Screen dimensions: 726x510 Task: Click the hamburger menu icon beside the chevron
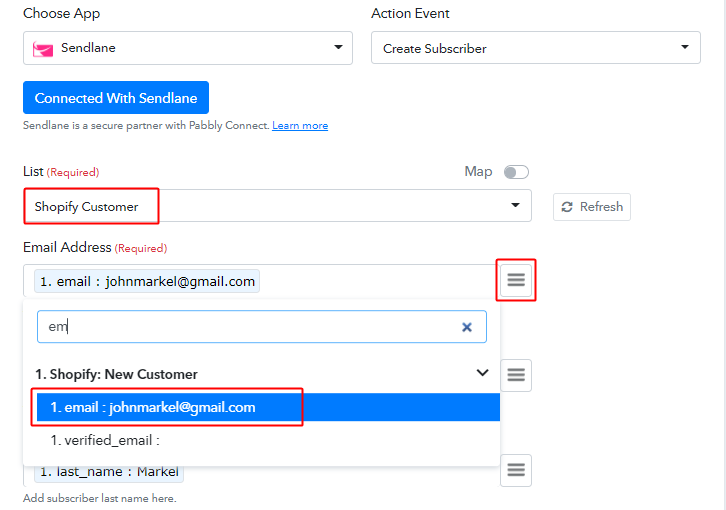[x=516, y=375]
